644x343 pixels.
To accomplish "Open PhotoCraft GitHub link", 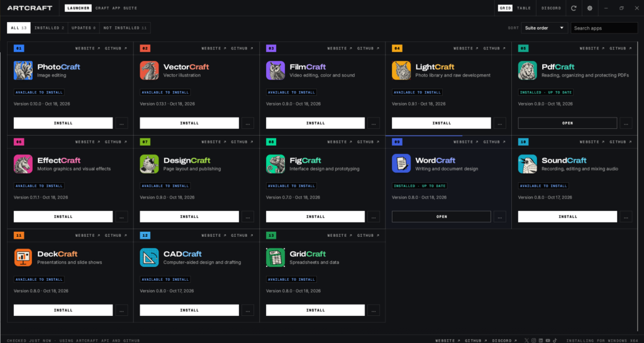I will pyautogui.click(x=116, y=48).
